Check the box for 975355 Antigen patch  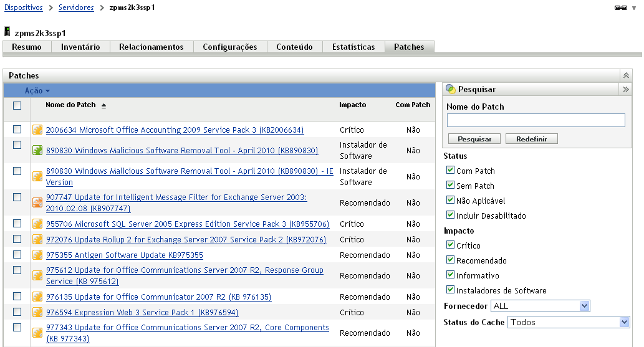[17, 255]
